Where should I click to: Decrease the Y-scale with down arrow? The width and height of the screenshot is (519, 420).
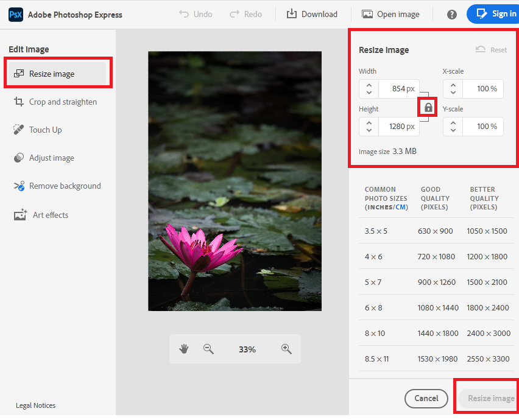pyautogui.click(x=453, y=130)
